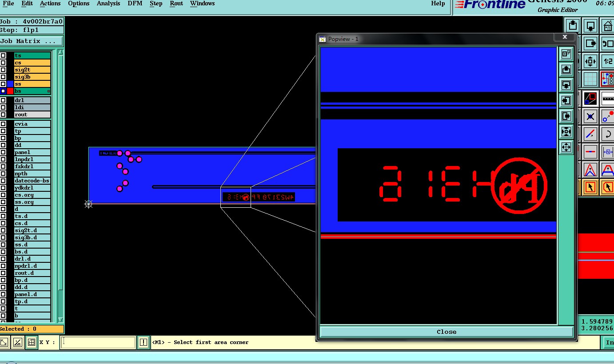Open the Actions menu
The image size is (614, 364).
(50, 4)
